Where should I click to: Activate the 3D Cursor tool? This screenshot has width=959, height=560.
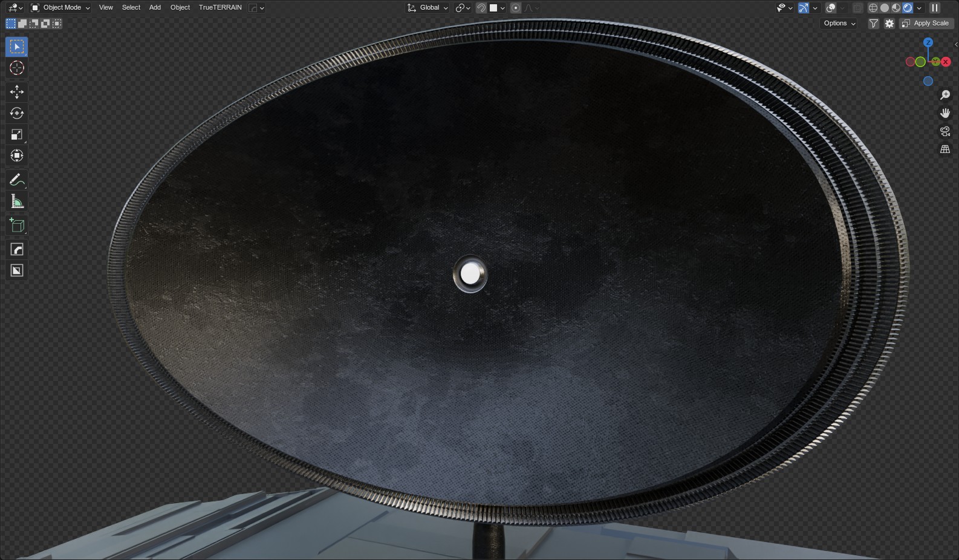click(17, 68)
